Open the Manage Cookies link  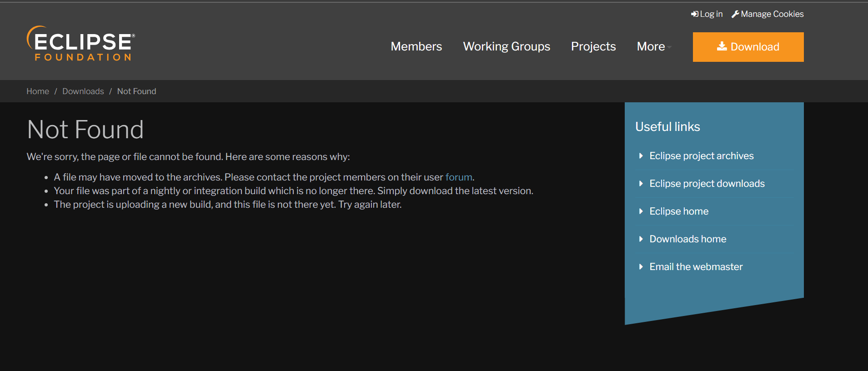768,14
